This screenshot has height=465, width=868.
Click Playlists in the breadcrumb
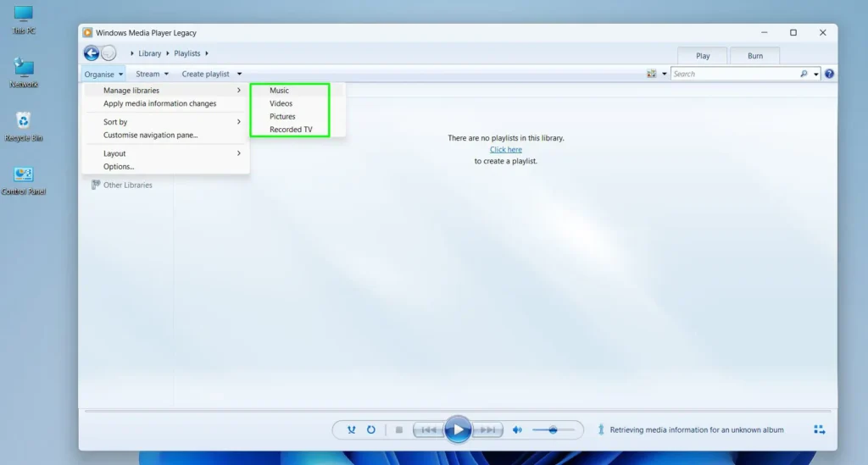187,53
